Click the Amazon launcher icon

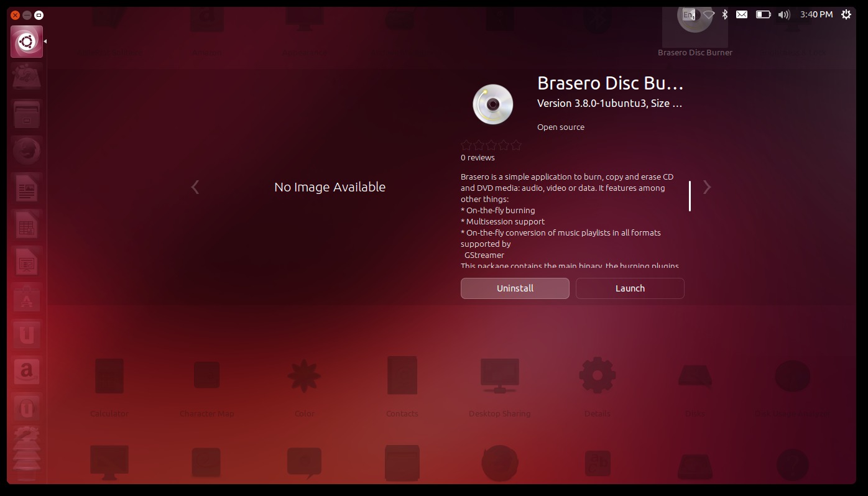[27, 371]
